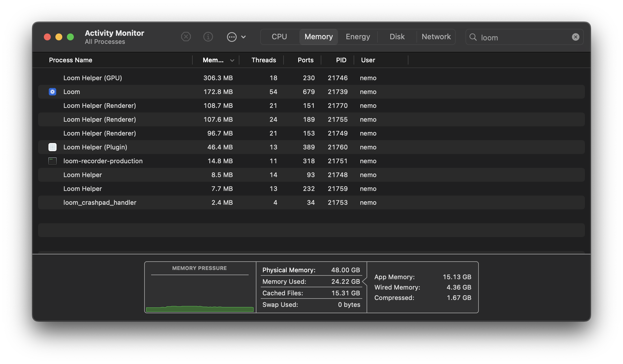Toggle sort arrow on Memory column
Image resolution: width=623 pixels, height=364 pixels.
tap(232, 60)
